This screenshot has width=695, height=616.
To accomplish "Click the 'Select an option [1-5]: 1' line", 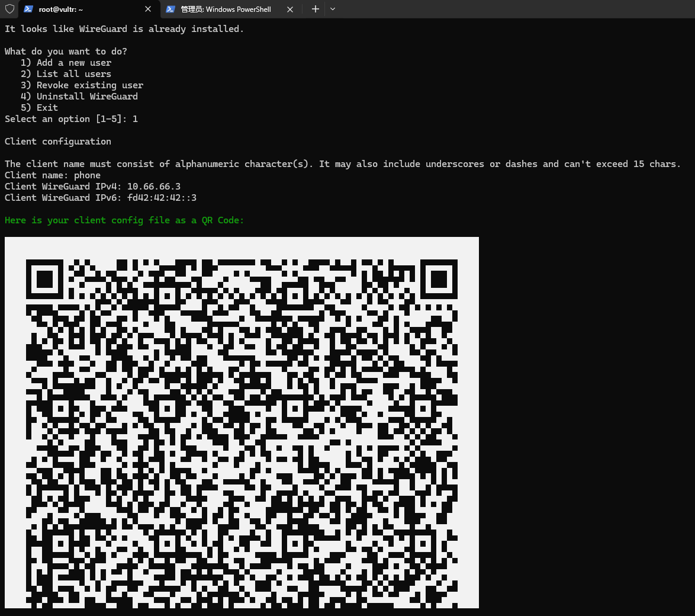I will pyautogui.click(x=72, y=119).
